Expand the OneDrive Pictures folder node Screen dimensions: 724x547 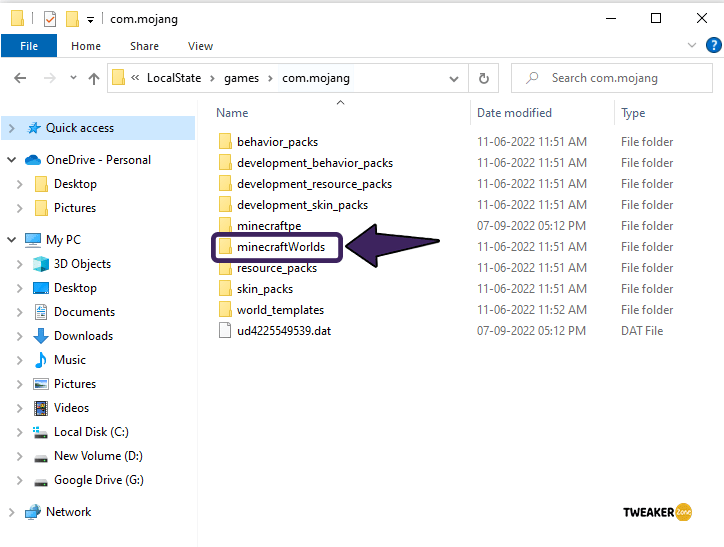(19, 208)
